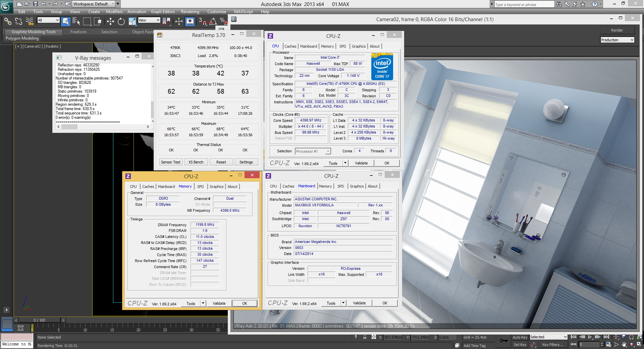Viewport: 644px width, 349px height.
Task: Click the time slider showing 0 / 100
Action: tap(39, 320)
